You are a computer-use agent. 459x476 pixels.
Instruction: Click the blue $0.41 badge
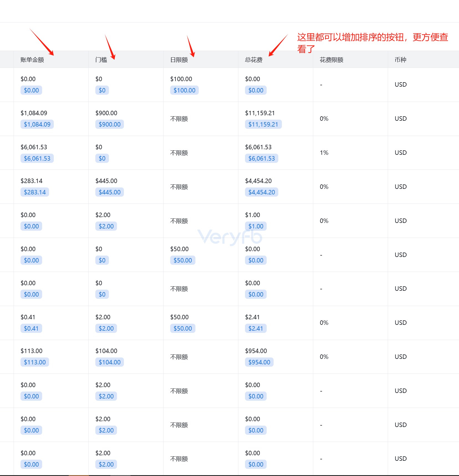click(x=31, y=328)
